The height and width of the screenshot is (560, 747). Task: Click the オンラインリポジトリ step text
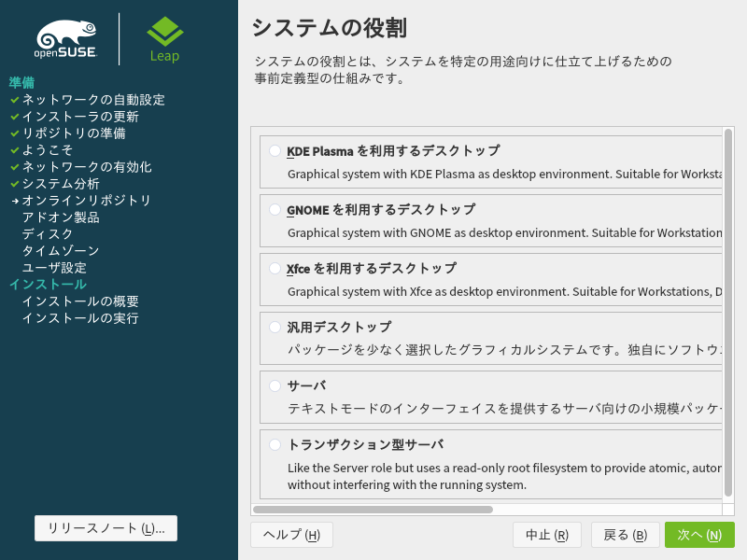86,201
